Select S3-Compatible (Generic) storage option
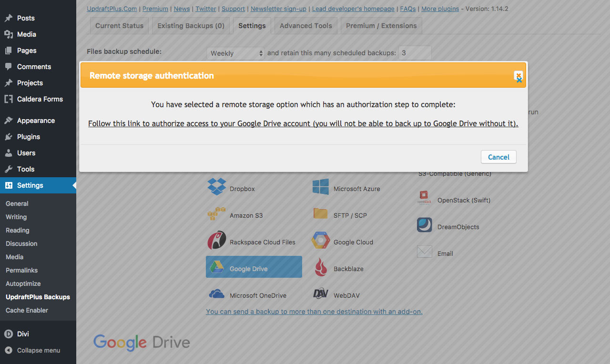This screenshot has width=610, height=364. coord(455,174)
